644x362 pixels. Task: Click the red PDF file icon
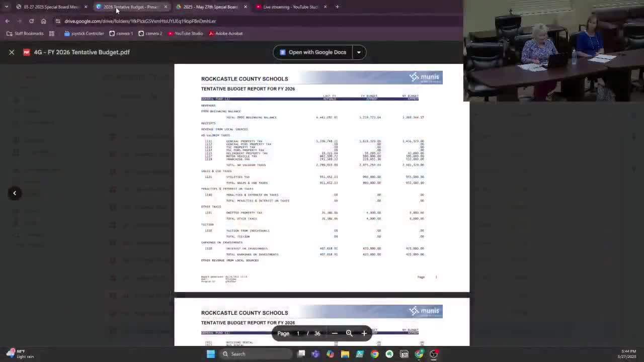coord(27,52)
